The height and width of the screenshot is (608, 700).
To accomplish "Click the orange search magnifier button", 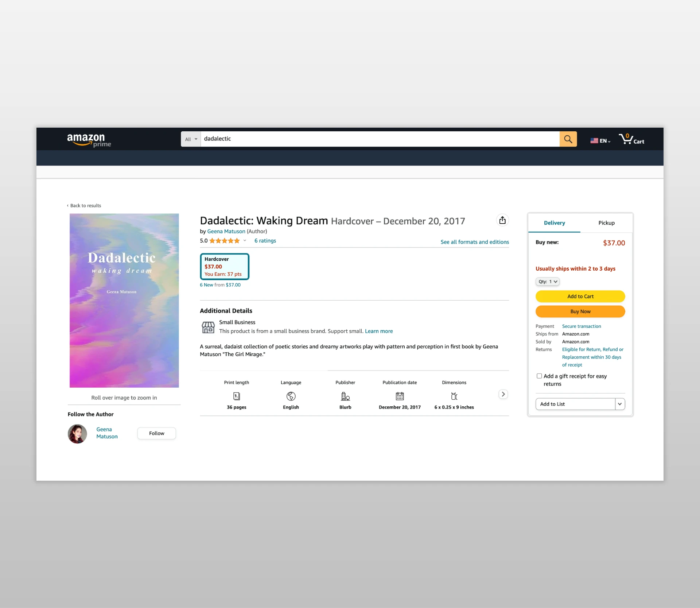I will pos(568,139).
